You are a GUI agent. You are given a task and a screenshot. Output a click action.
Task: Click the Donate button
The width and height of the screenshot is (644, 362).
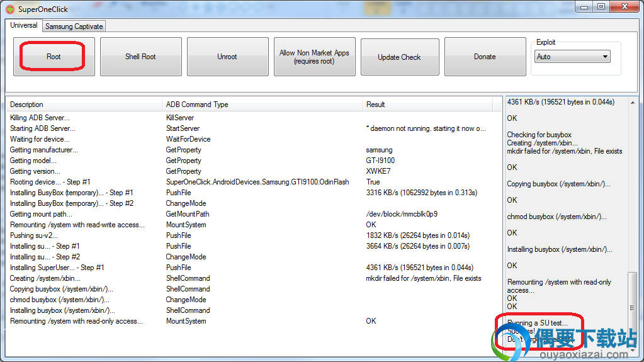tap(485, 57)
